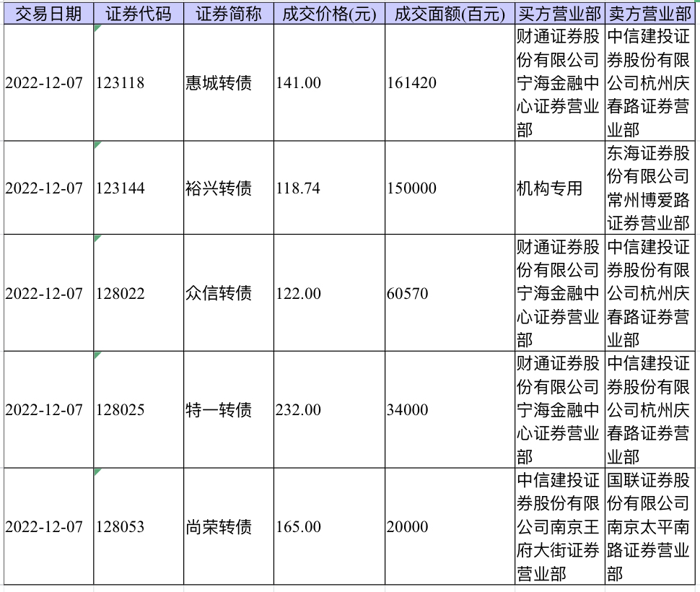Select the 卖方营业部 header cell
700x592 pixels.
pyautogui.click(x=649, y=14)
